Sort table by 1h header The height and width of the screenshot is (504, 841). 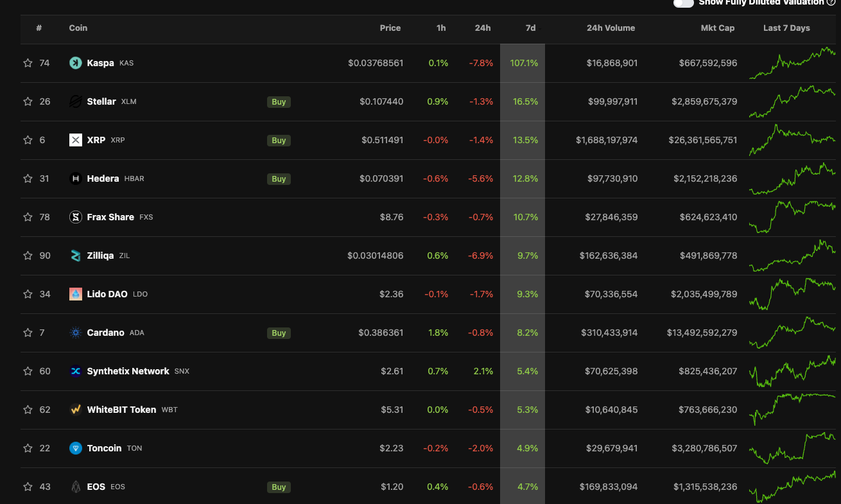tap(441, 28)
